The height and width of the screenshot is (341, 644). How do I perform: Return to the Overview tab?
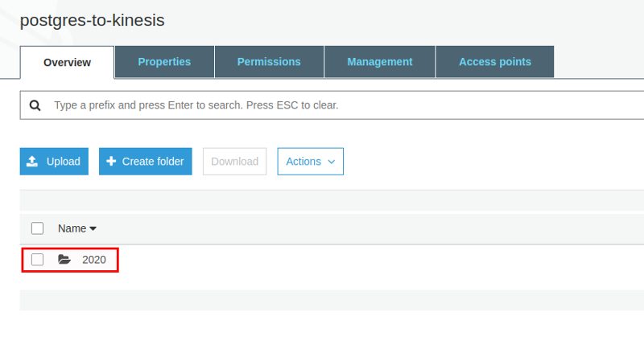click(67, 63)
